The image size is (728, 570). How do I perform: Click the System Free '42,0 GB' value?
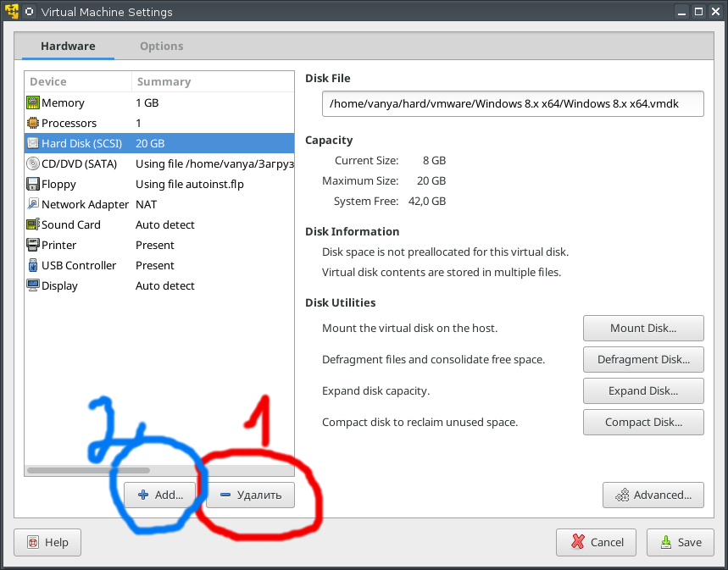[x=427, y=202]
